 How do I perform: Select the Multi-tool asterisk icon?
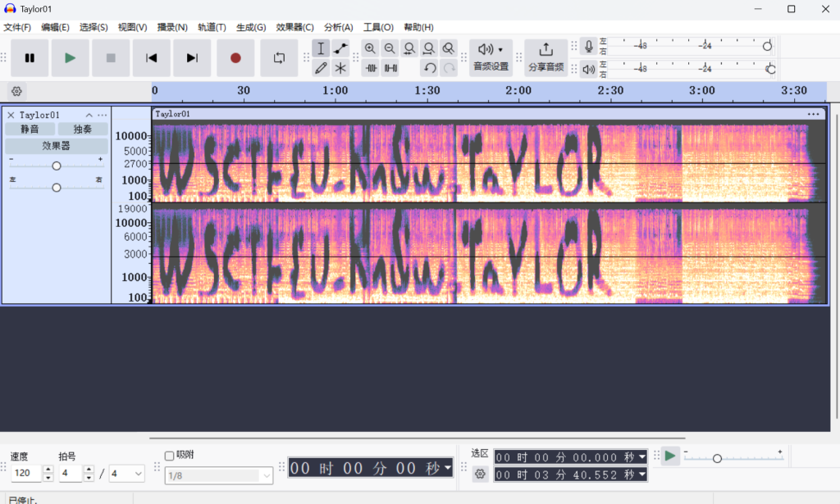coord(340,68)
